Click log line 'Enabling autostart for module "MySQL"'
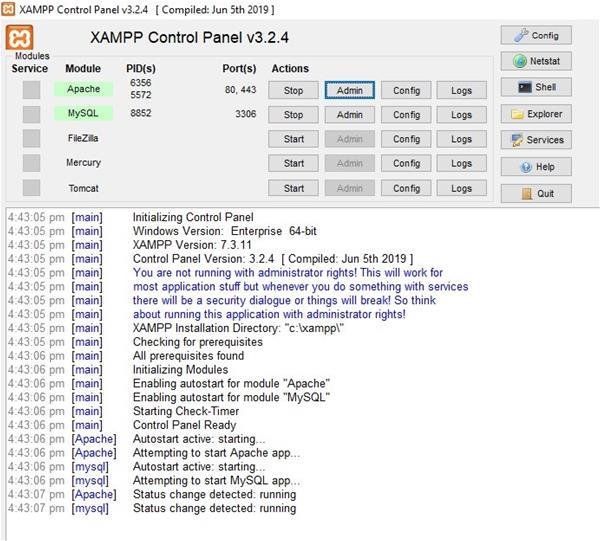 click(x=231, y=398)
